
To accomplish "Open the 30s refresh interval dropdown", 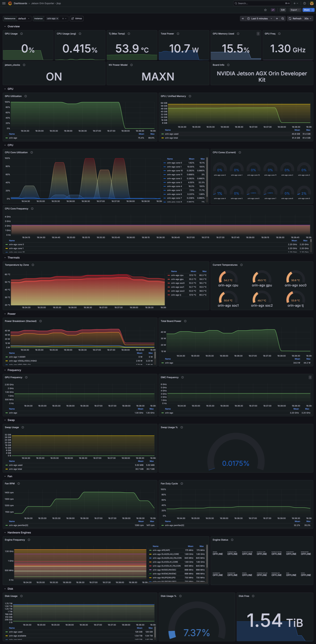I will tap(308, 18).
